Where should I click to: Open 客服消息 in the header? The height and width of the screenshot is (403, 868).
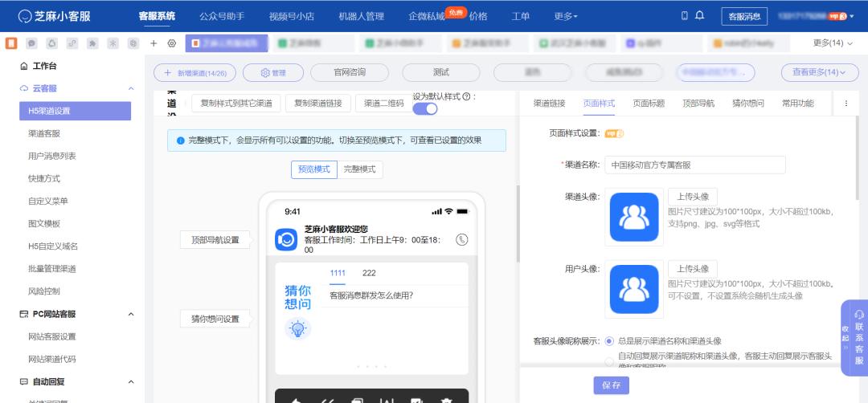coord(744,17)
